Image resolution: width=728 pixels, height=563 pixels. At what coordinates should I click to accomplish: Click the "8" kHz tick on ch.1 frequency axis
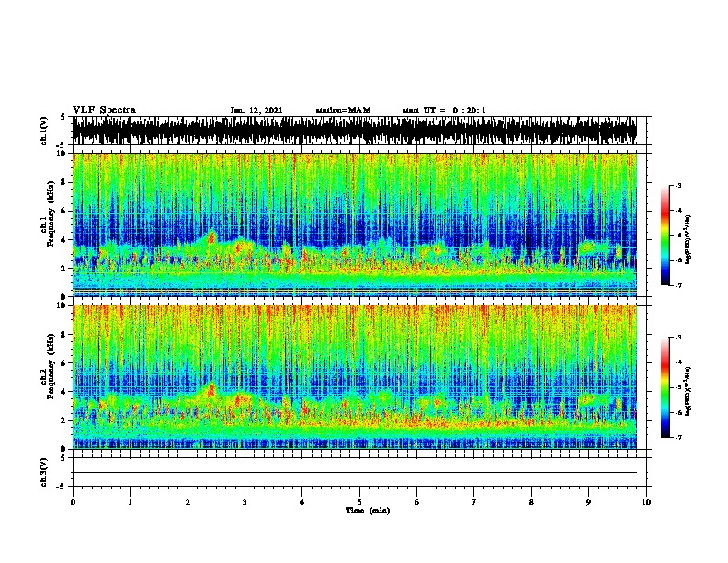64,182
